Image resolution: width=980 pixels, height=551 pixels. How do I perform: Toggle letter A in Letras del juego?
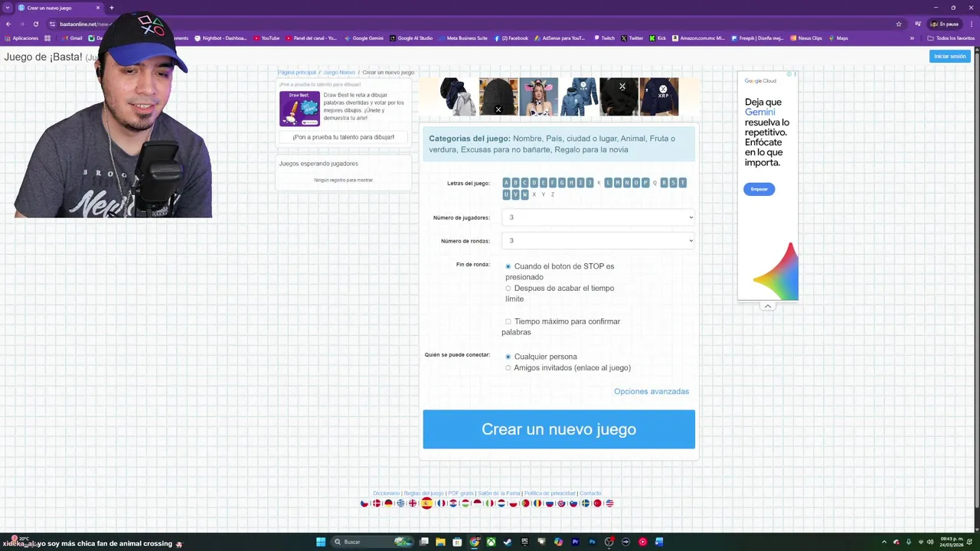point(506,183)
